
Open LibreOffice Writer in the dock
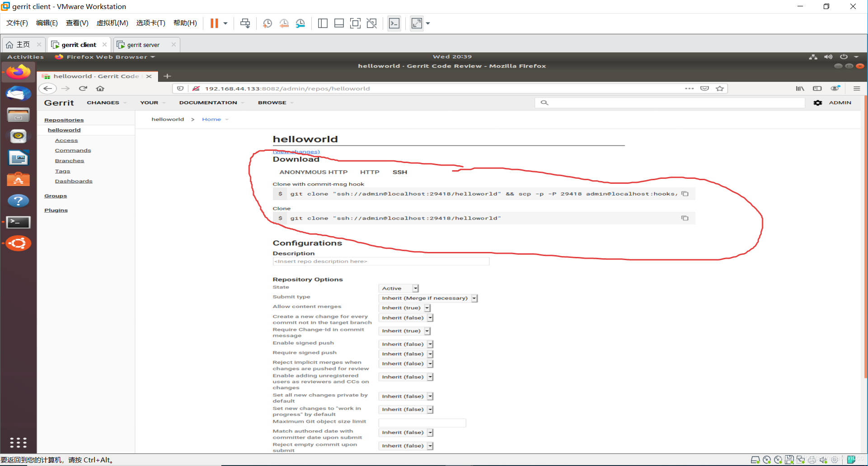18,158
